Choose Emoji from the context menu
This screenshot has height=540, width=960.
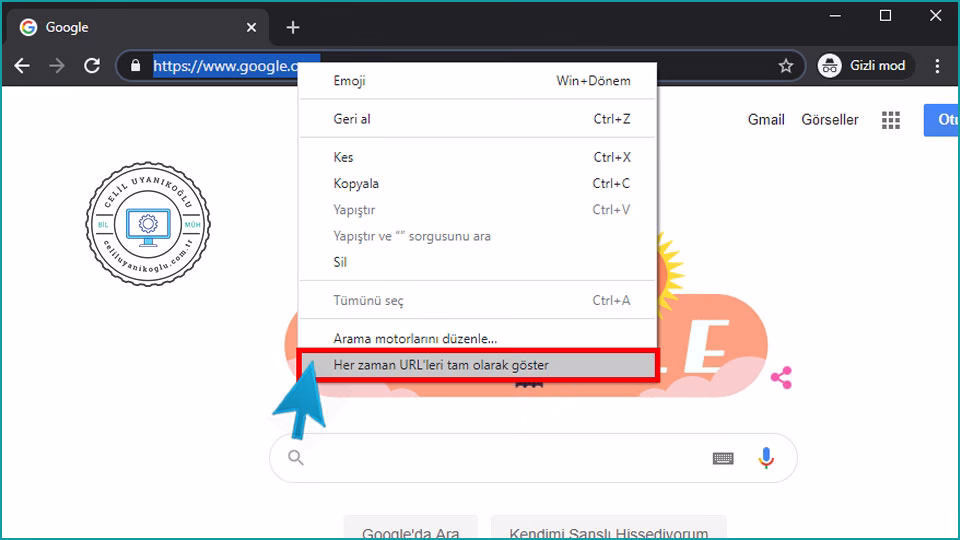(477, 81)
